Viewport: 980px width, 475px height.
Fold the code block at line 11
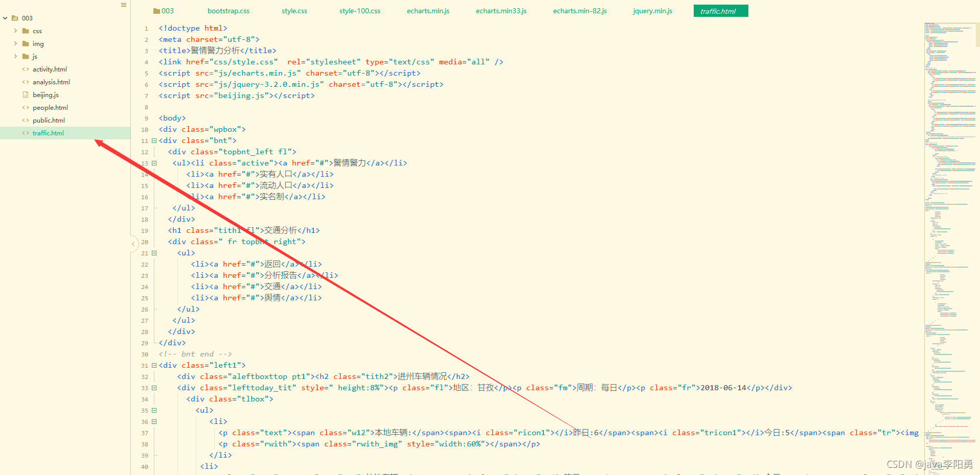154,140
